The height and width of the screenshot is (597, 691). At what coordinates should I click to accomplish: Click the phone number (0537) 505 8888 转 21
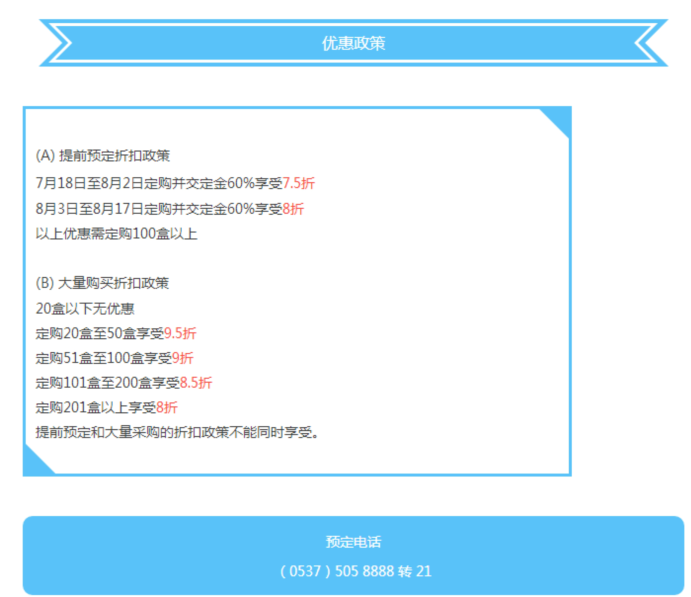pyautogui.click(x=355, y=571)
